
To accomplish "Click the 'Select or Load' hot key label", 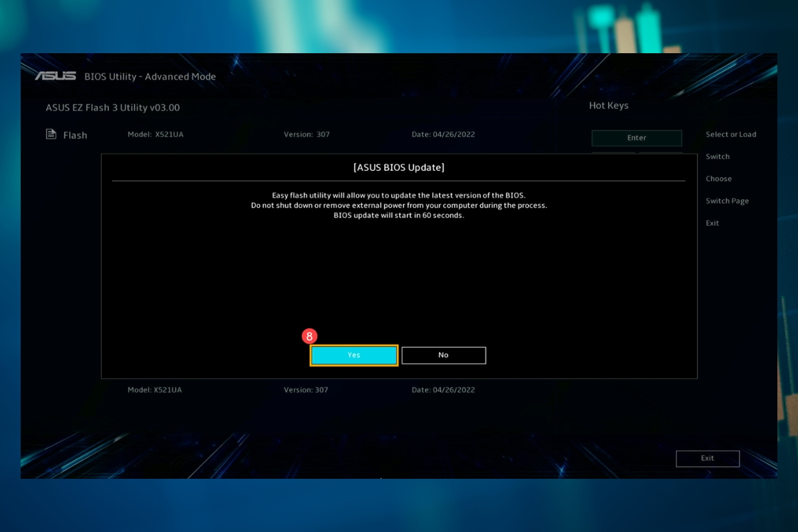I will (731, 134).
